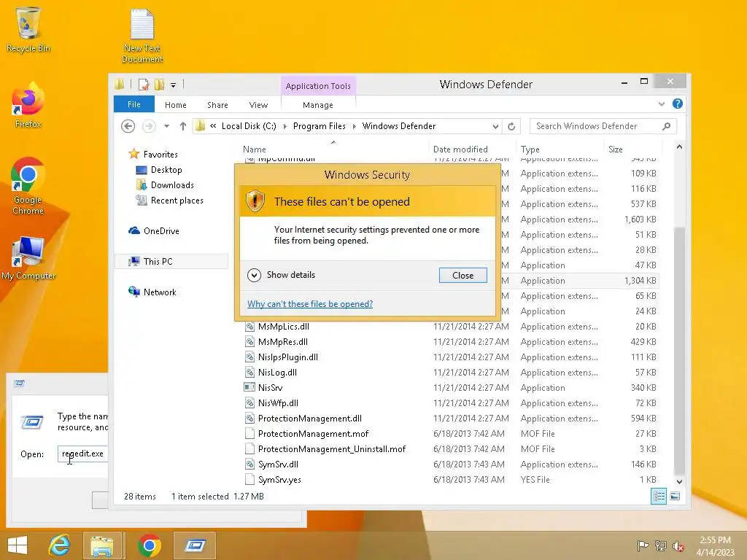Click the muted volume tray icon
This screenshot has height=560, width=747.
coord(678,546)
